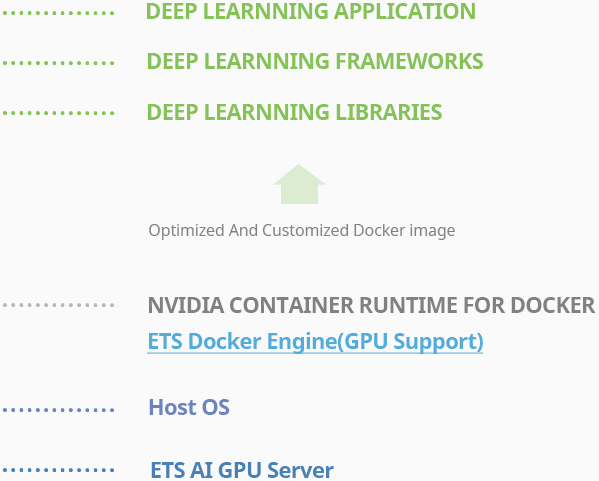The width and height of the screenshot is (599, 481).
Task: Click green dotted line beside DEEP LEARNNING APPLICATION
Action: (58, 13)
